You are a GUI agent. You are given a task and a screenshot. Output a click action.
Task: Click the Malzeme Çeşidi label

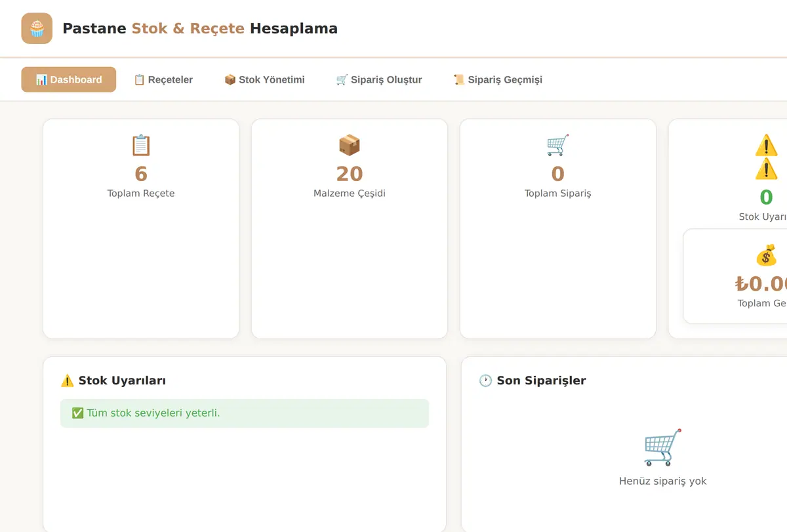coord(350,194)
